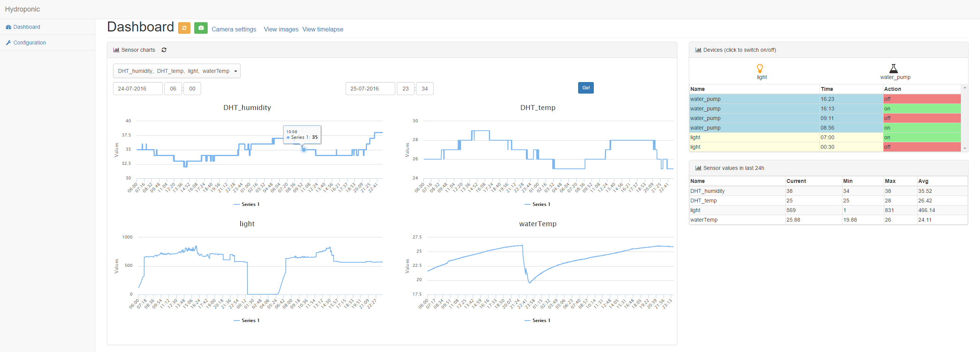Screen dimensions: 980x352
Task: Open the Camera settings link
Action: pyautogui.click(x=234, y=29)
